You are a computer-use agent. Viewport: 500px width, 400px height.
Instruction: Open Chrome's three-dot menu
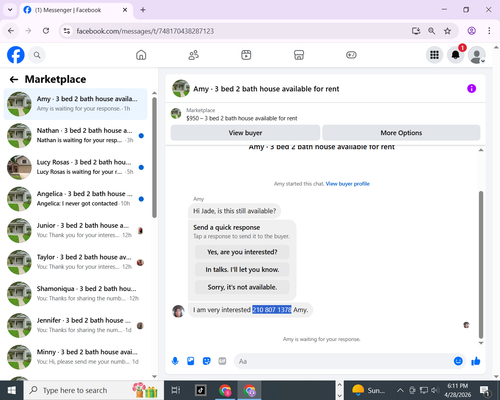[489, 31]
